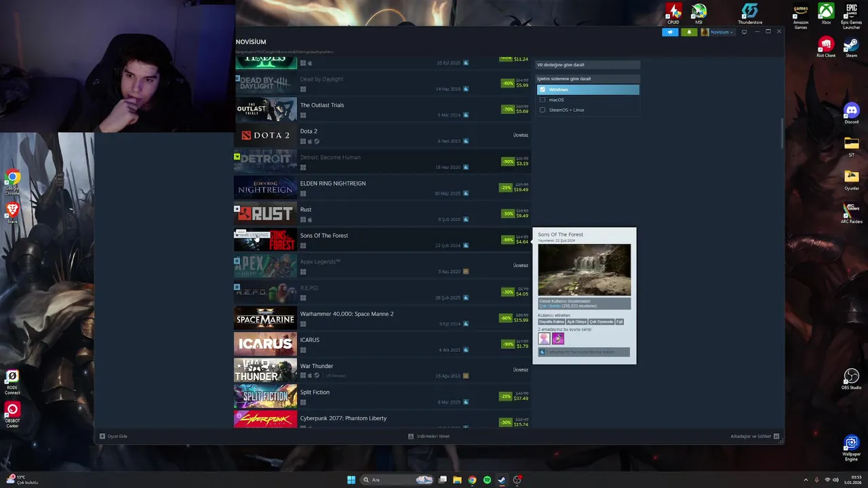Click the review positive icon for Rust

466,220
